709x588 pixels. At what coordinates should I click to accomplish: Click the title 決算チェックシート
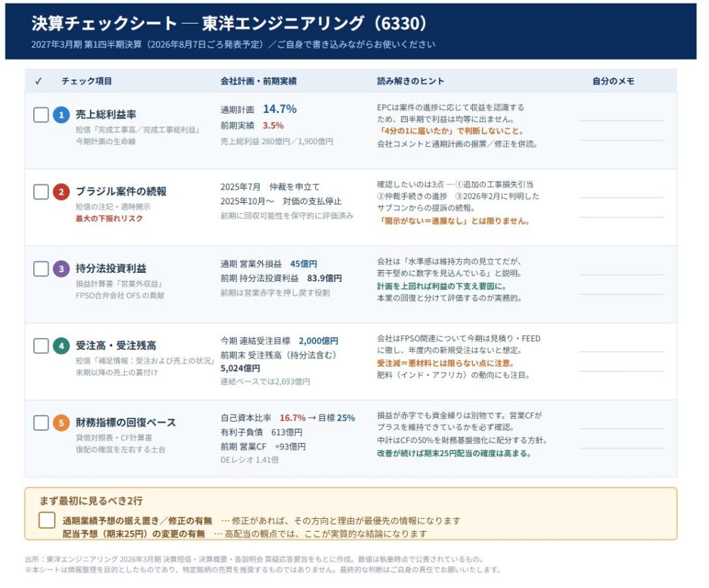[104, 23]
